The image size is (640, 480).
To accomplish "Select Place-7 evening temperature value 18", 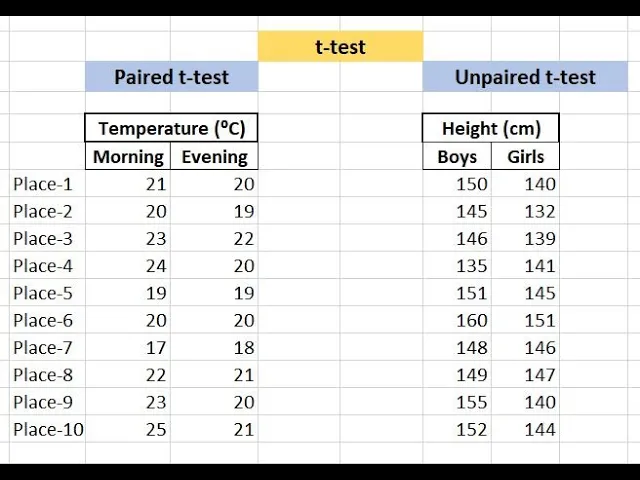I will [214, 348].
